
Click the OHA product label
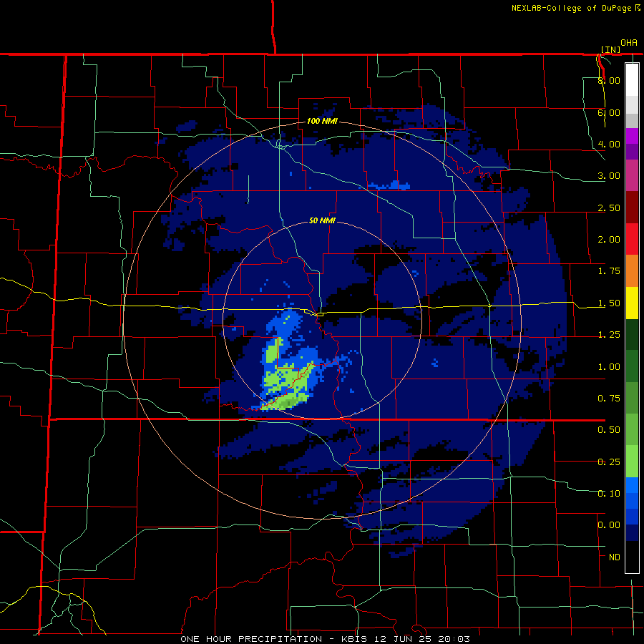pos(629,43)
